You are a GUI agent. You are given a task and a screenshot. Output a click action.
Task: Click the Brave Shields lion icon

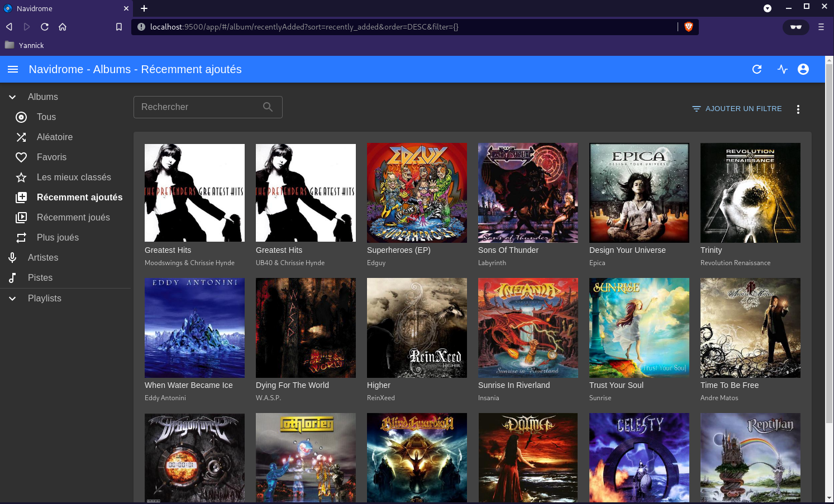point(688,27)
